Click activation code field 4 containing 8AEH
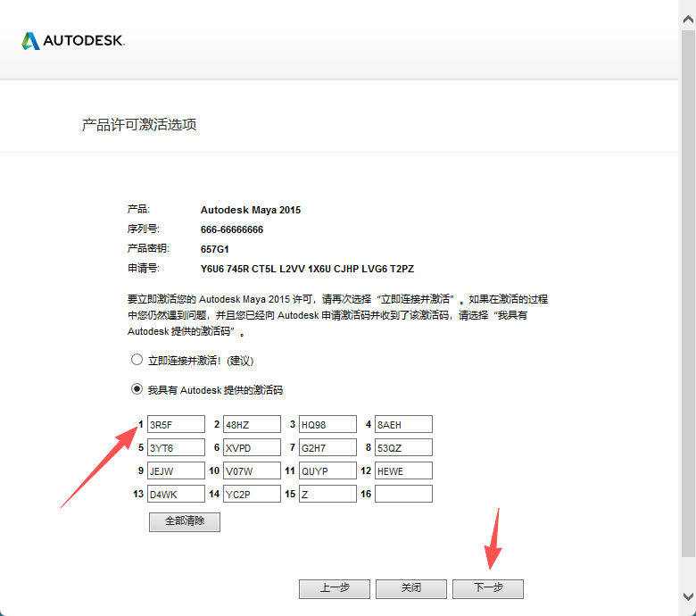 (x=404, y=424)
